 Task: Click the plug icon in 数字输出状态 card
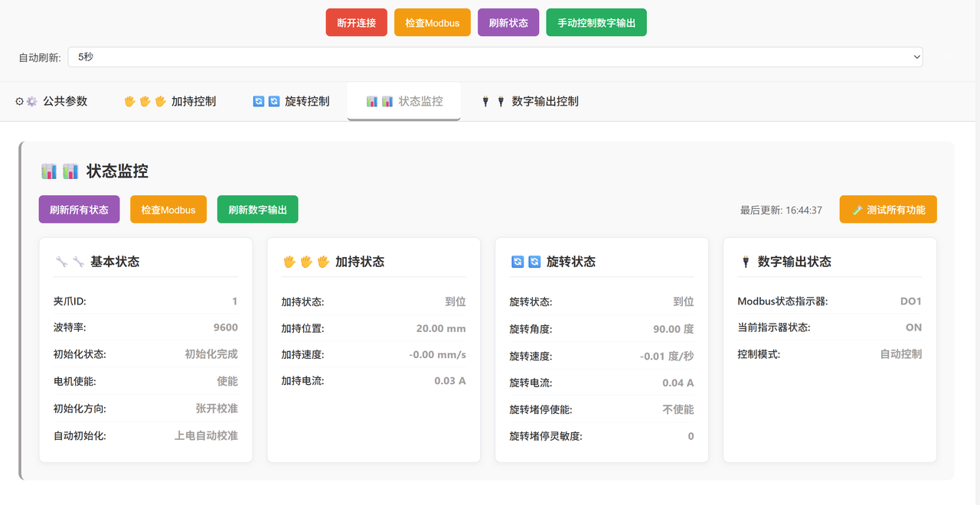(x=745, y=262)
